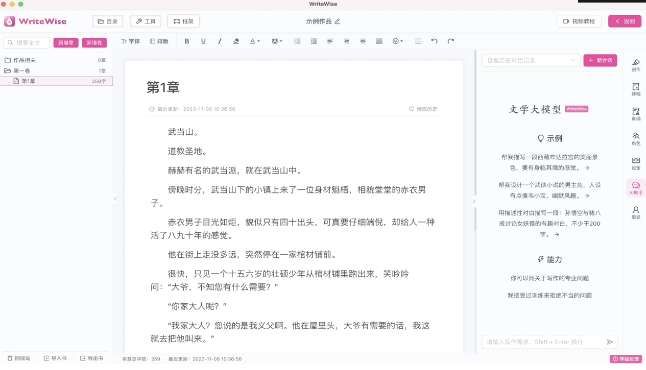Open the layout toolbar option next to font
The width and height of the screenshot is (646, 370).
(x=159, y=41)
